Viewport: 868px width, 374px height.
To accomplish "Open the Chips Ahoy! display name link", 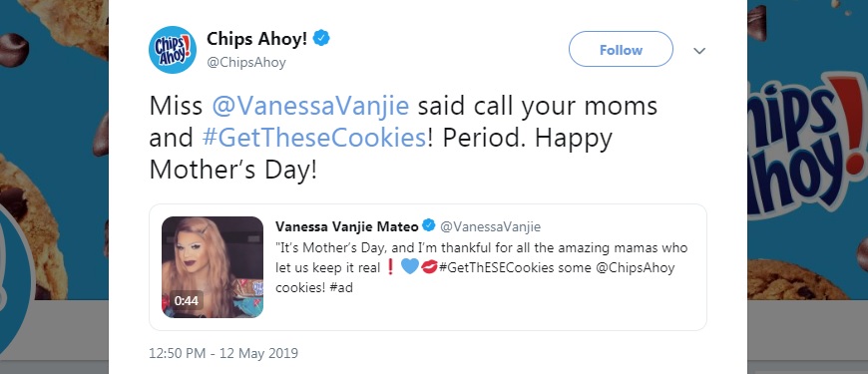I will [256, 39].
